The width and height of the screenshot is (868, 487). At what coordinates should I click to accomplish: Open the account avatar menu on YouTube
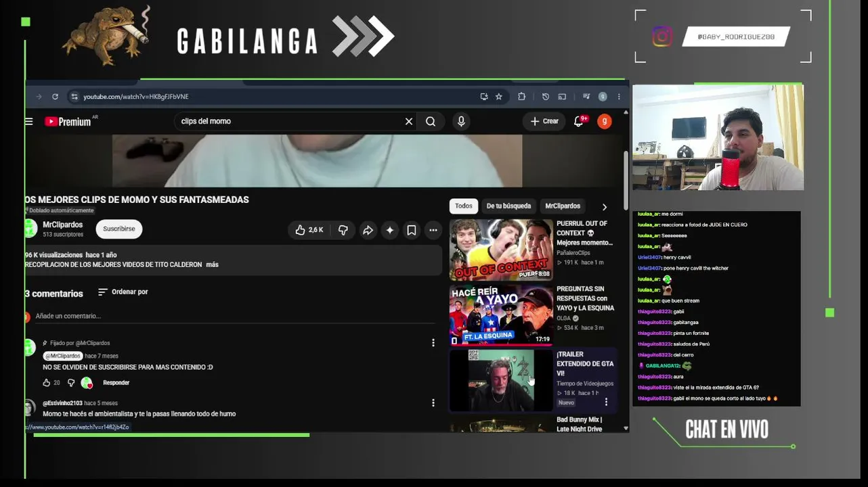pyautogui.click(x=605, y=122)
